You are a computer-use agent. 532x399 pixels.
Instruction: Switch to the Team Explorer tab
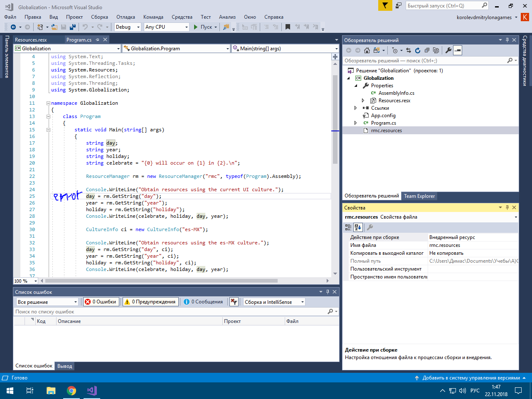419,196
